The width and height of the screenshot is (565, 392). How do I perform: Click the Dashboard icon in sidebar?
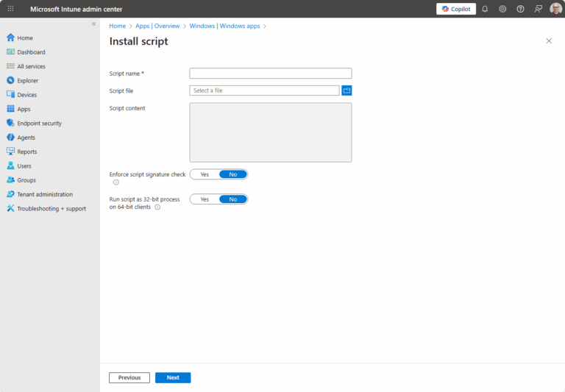(x=10, y=52)
